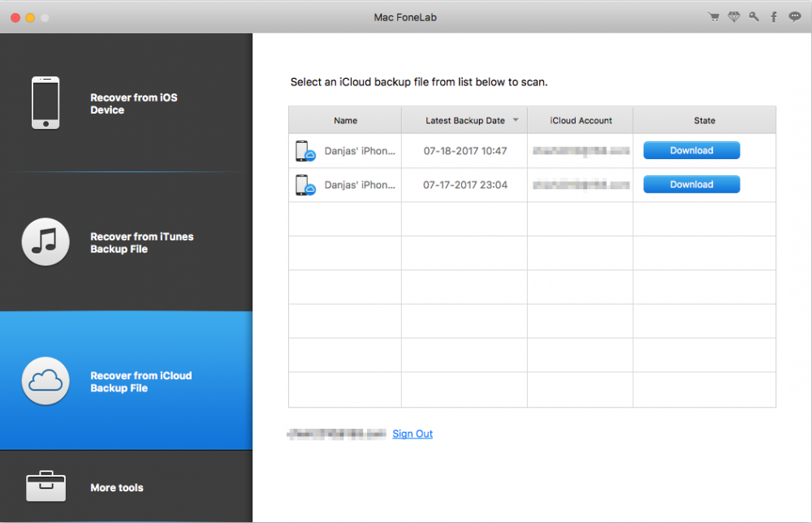Download the 07-17-2017 23:04 backup
Viewport: 812px width, 523px height.
click(691, 184)
